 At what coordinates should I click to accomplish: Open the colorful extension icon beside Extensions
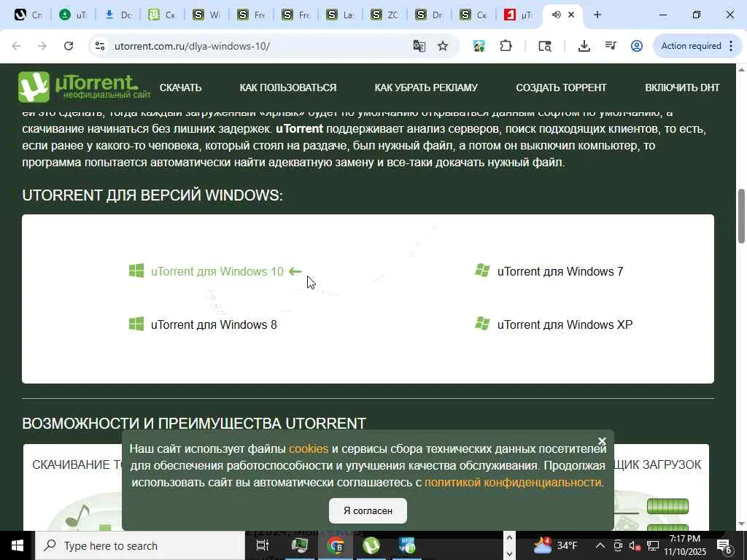click(479, 46)
